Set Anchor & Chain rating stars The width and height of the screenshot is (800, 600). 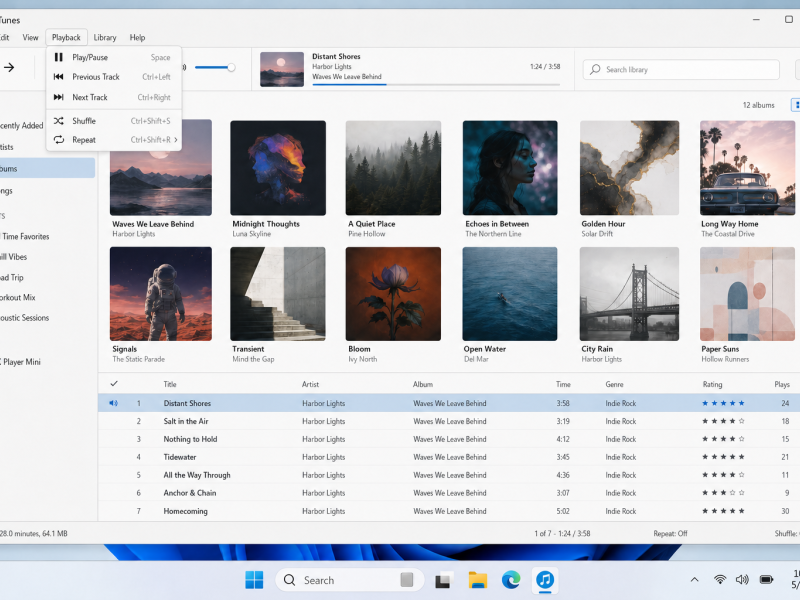tap(723, 493)
